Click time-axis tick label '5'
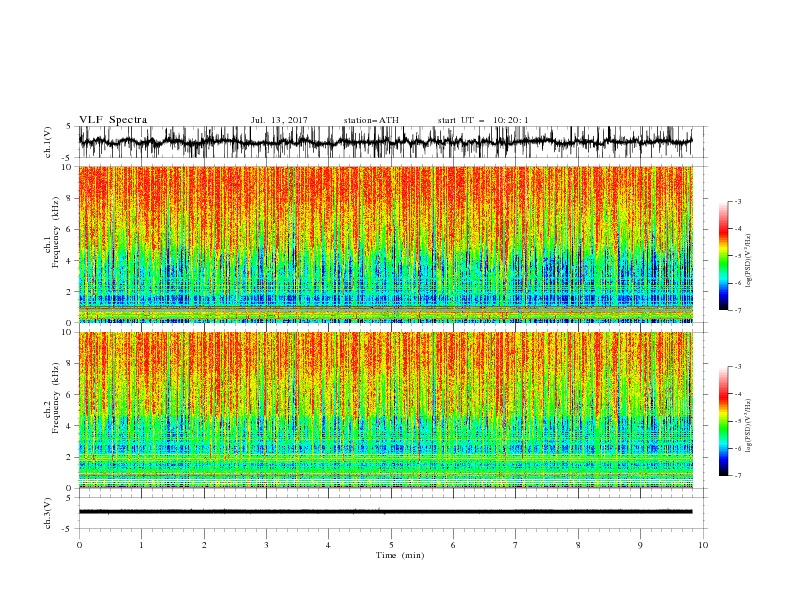 coord(391,545)
